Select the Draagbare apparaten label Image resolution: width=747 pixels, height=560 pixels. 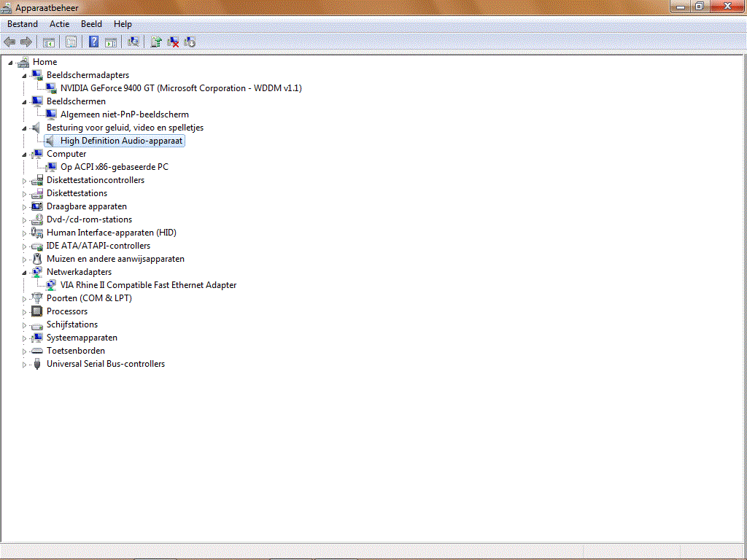point(87,206)
